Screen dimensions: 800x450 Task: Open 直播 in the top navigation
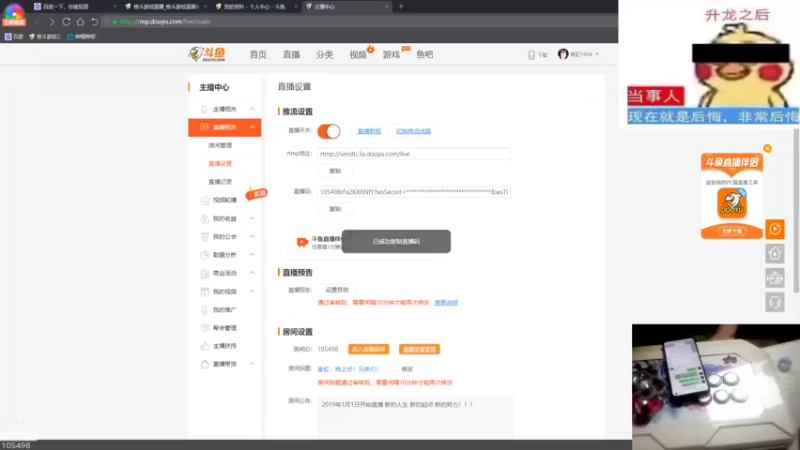[291, 55]
